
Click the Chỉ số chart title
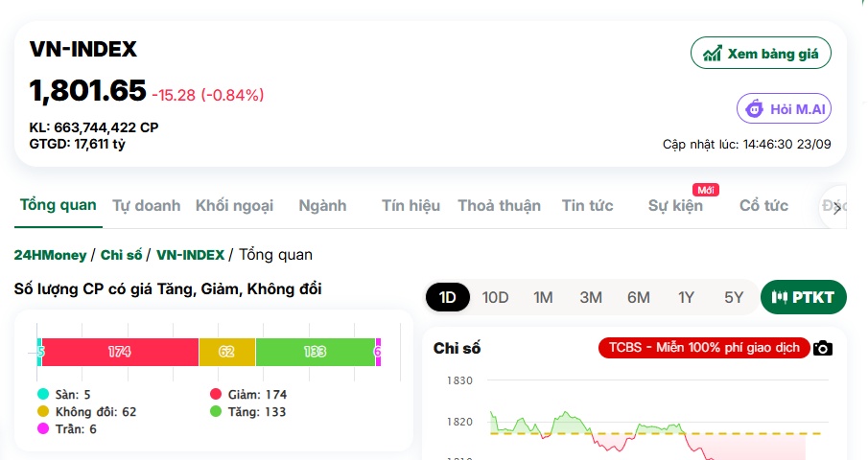pyautogui.click(x=457, y=348)
